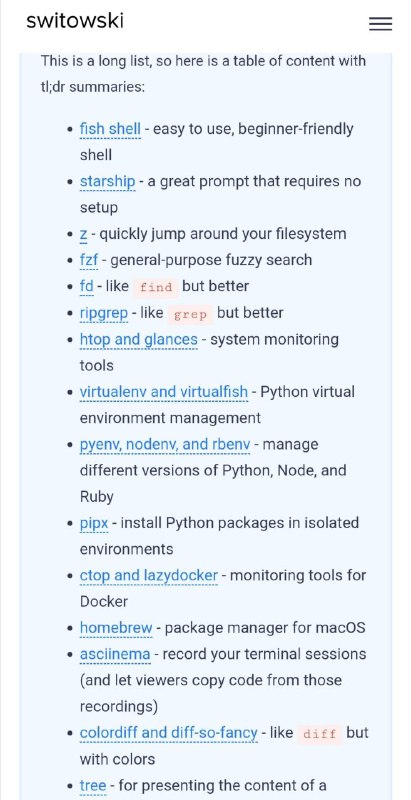Image resolution: width=411 pixels, height=800 pixels.
Task: Open ctop and lazydocker link
Action: [149, 576]
